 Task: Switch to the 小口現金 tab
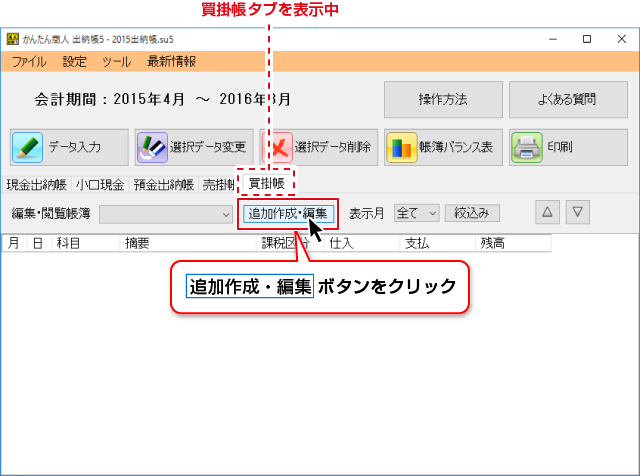click(100, 185)
